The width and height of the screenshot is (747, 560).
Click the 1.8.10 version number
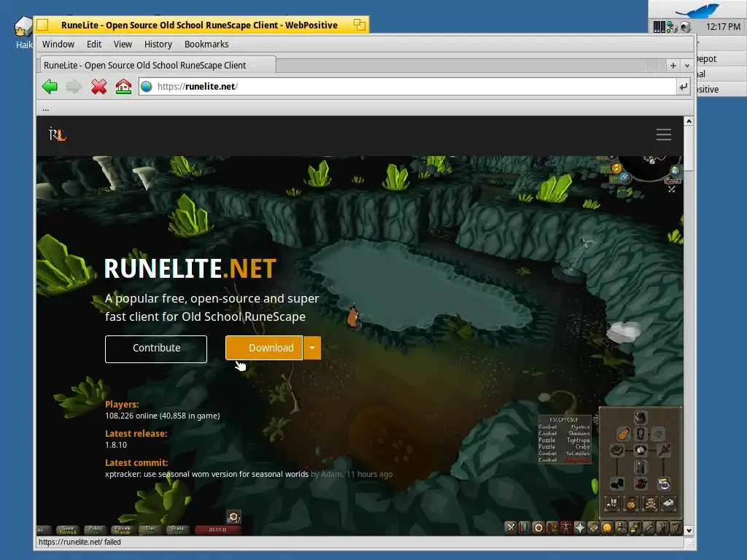[x=116, y=445]
